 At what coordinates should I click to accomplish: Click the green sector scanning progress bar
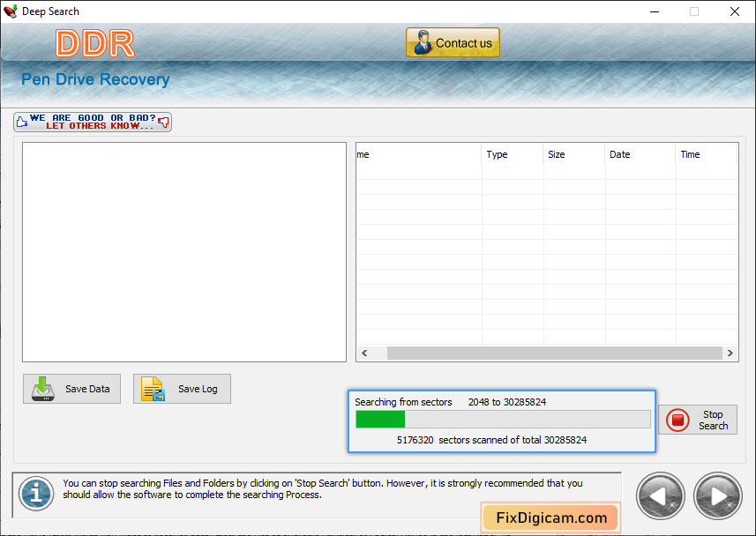[x=503, y=420]
